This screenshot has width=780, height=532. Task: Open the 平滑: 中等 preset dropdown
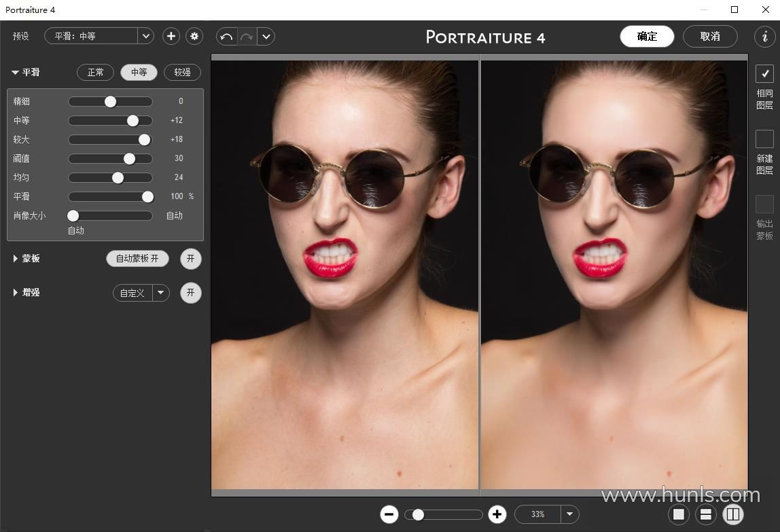pyautogui.click(x=145, y=36)
